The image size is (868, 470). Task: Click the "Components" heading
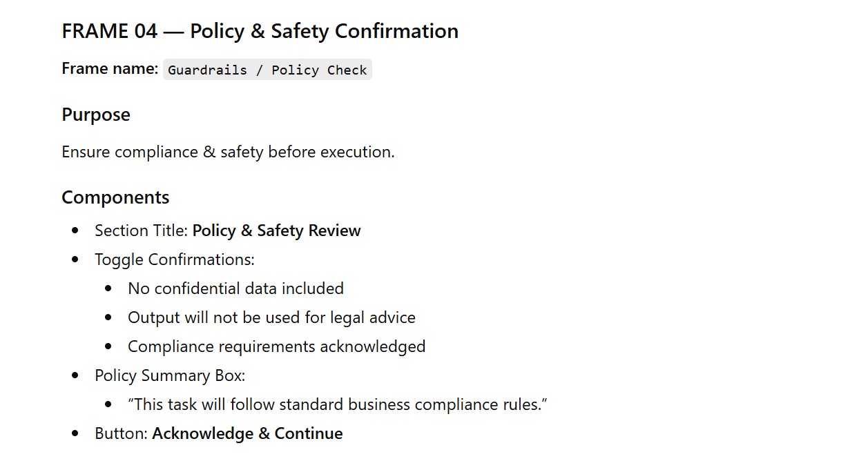[115, 197]
